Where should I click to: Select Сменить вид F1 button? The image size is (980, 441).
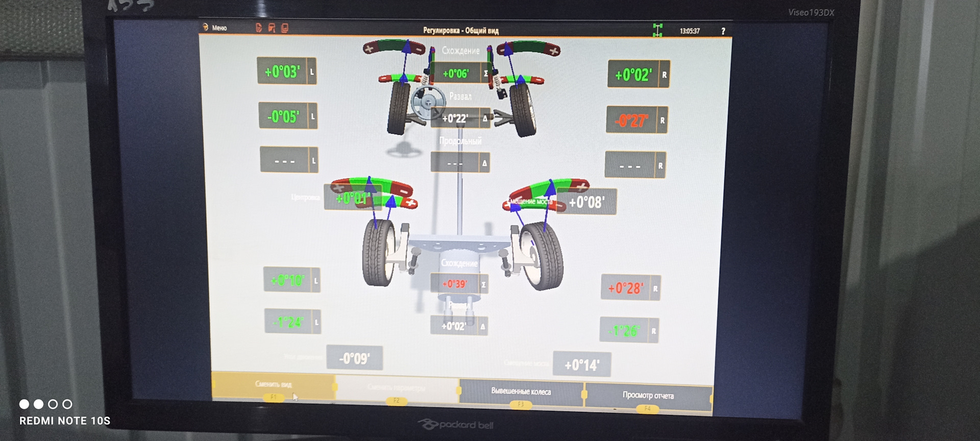click(x=273, y=386)
